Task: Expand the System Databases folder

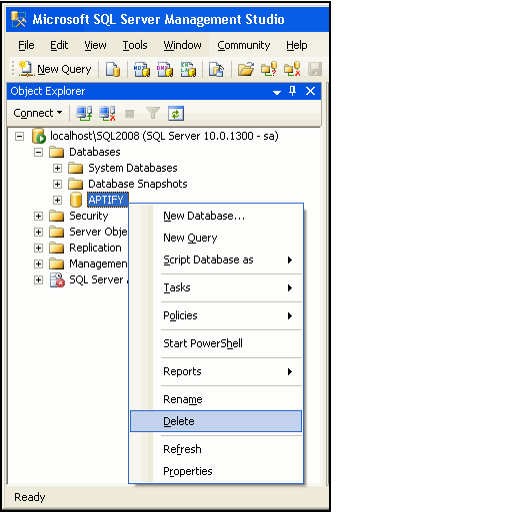Action: coord(57,168)
